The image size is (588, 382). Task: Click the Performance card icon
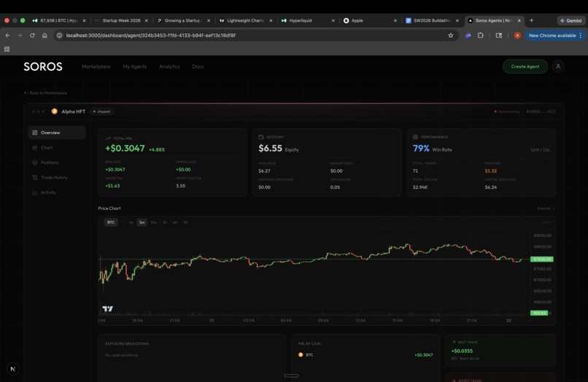point(416,137)
